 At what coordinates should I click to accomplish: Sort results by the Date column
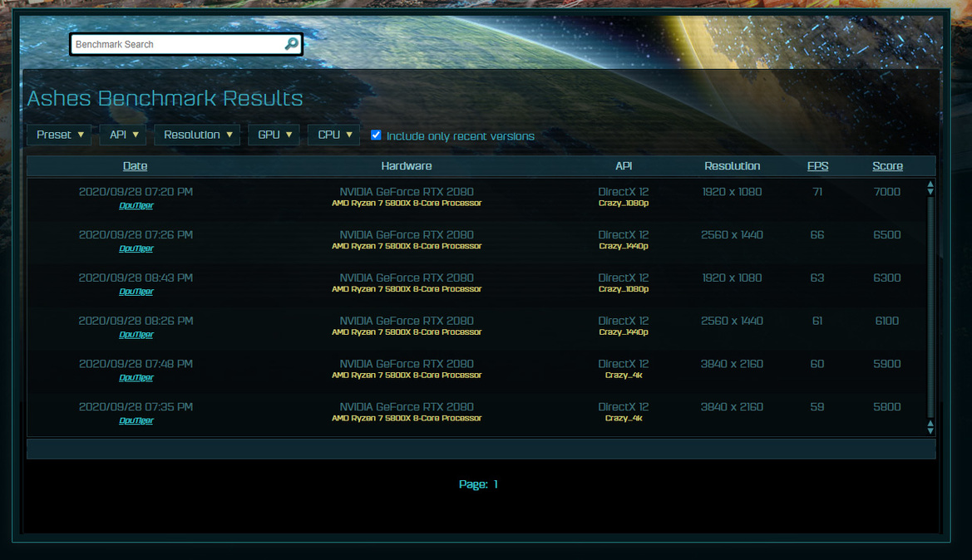[136, 166]
